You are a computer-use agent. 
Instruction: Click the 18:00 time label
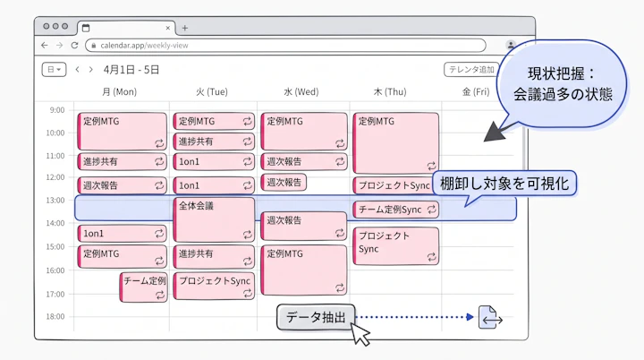55,316
